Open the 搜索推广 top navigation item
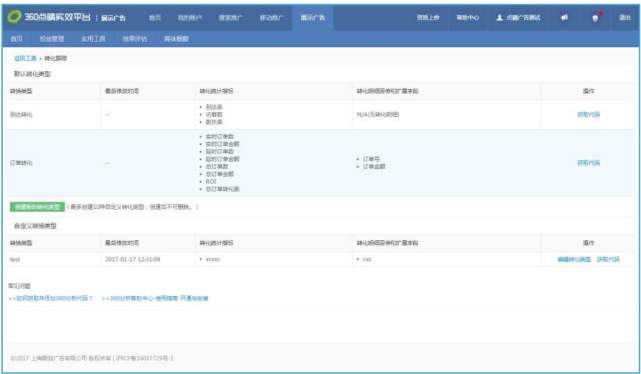The height and width of the screenshot is (374, 641). click(x=231, y=18)
